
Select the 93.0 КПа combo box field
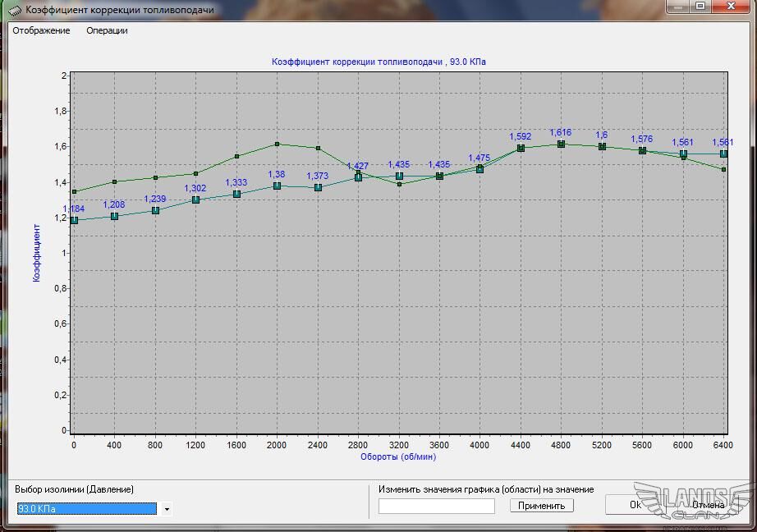point(86,509)
